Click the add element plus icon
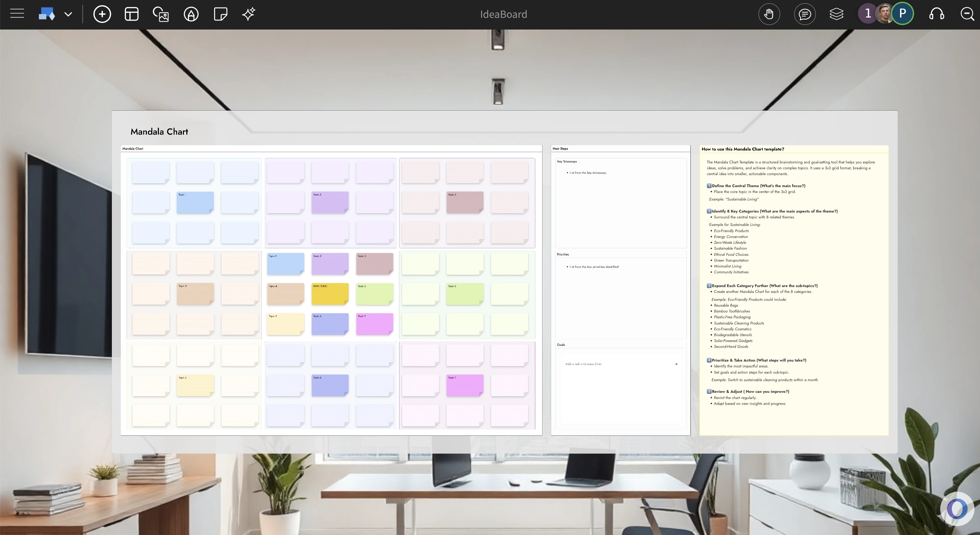Viewport: 980px width, 535px height. pyautogui.click(x=102, y=14)
